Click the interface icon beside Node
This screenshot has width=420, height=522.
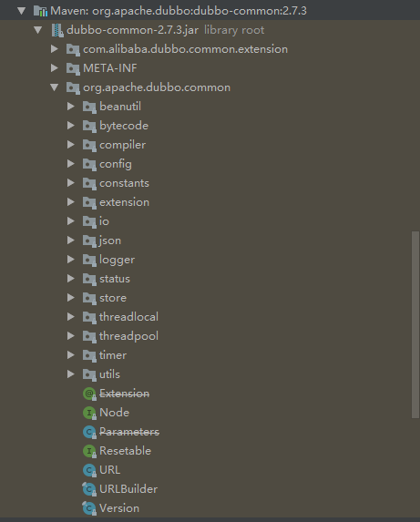[x=89, y=414]
